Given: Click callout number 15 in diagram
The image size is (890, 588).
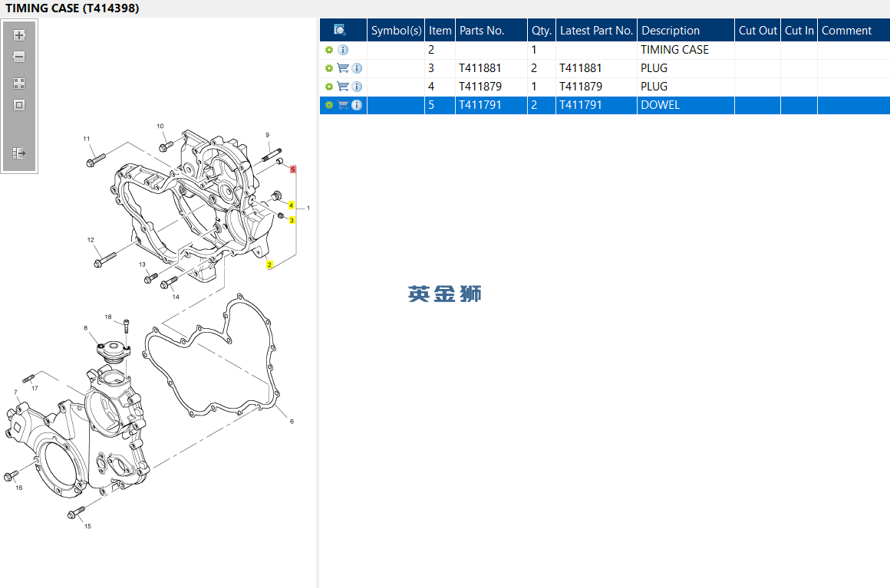Looking at the screenshot, I should [x=87, y=526].
